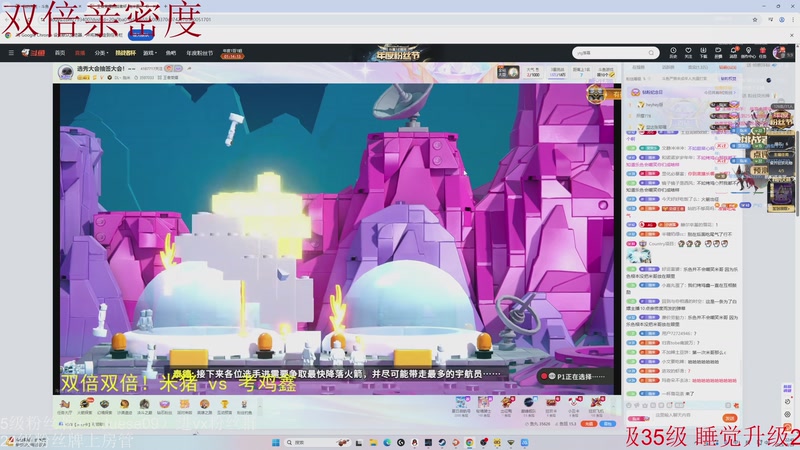Click the 年度粉丝节 center banner
The height and width of the screenshot is (450, 800).
click(398, 53)
